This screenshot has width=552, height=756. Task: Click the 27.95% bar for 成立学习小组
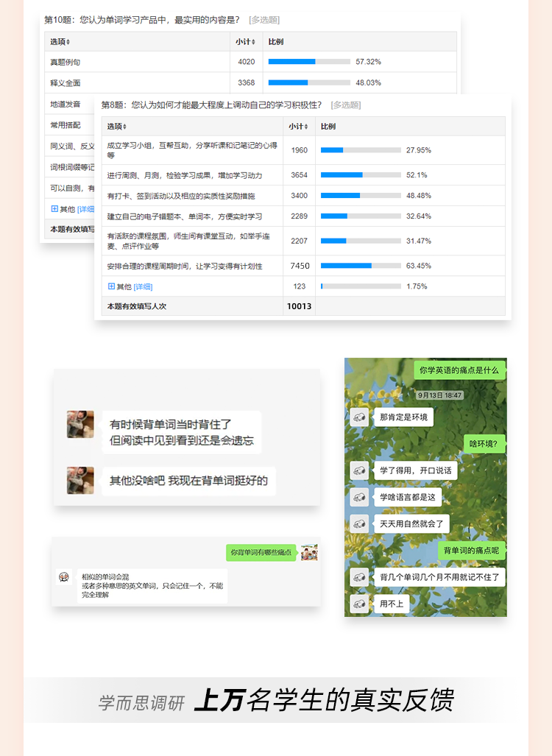coord(361,150)
